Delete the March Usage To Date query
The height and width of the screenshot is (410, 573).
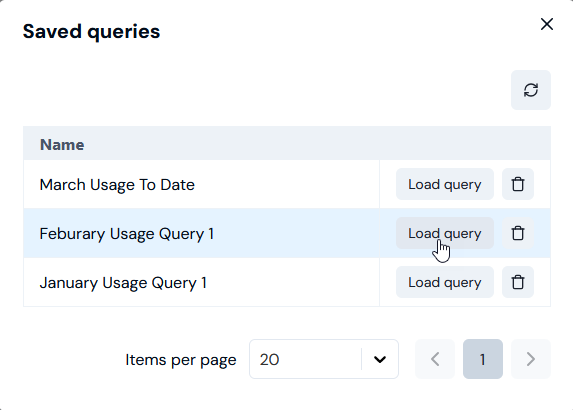tap(518, 184)
